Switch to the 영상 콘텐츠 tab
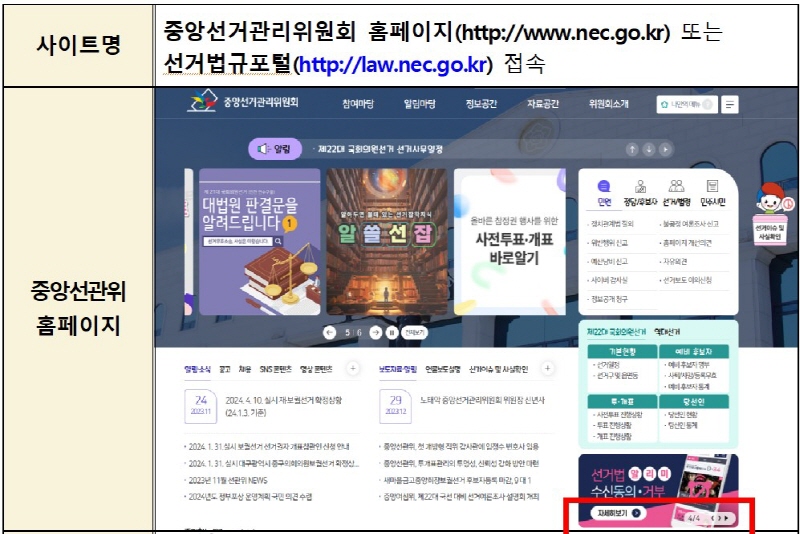This screenshot has height=534, width=800. 316,369
